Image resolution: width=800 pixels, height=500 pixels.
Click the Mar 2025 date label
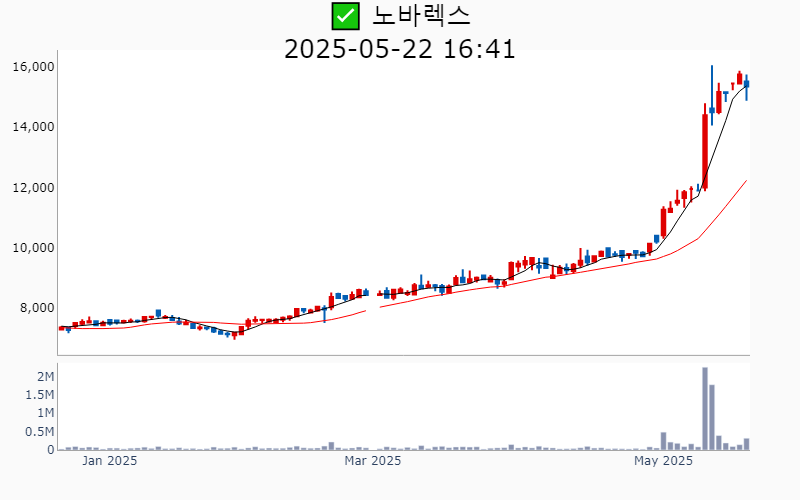point(372,461)
